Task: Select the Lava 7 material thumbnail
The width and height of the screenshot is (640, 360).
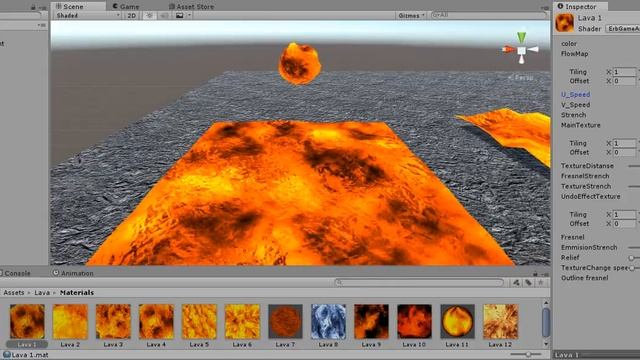Action: coord(285,322)
